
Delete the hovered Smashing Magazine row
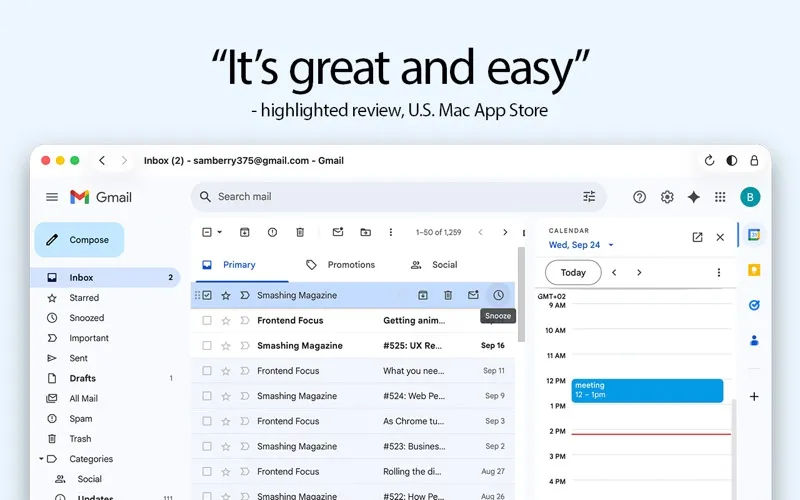point(448,295)
